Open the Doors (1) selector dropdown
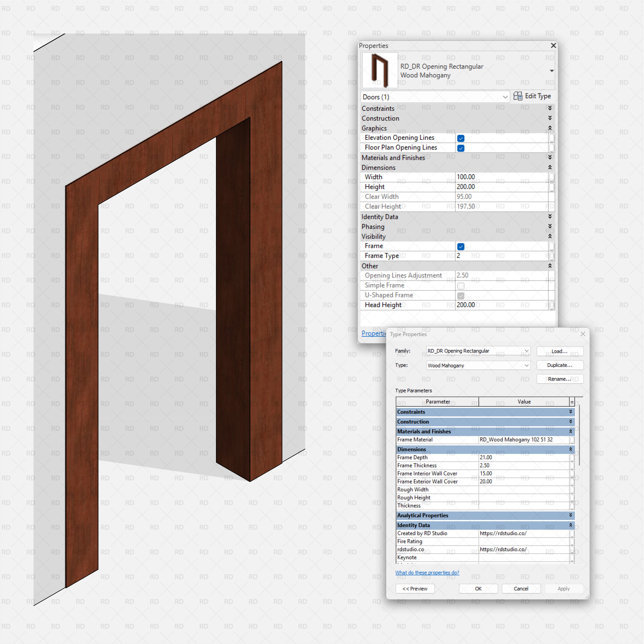The height and width of the screenshot is (644, 644). point(506,97)
